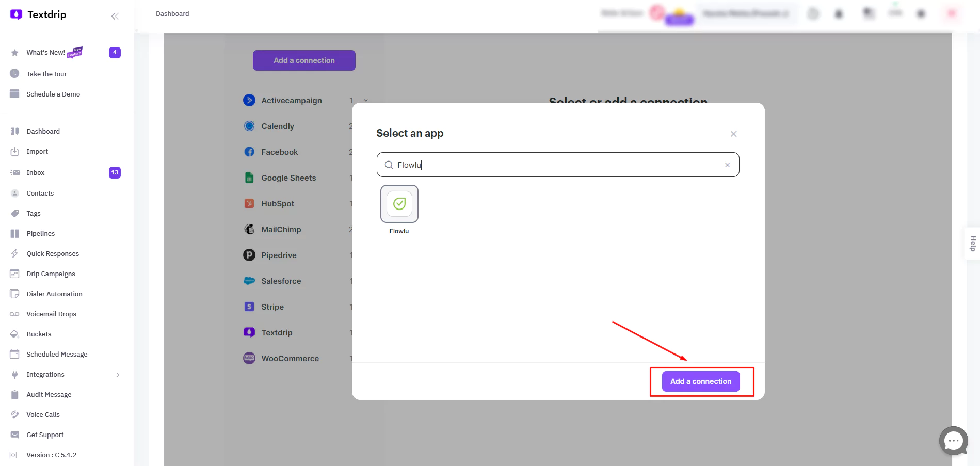Click the Dialer Automation icon
The height and width of the screenshot is (466, 980).
click(14, 294)
